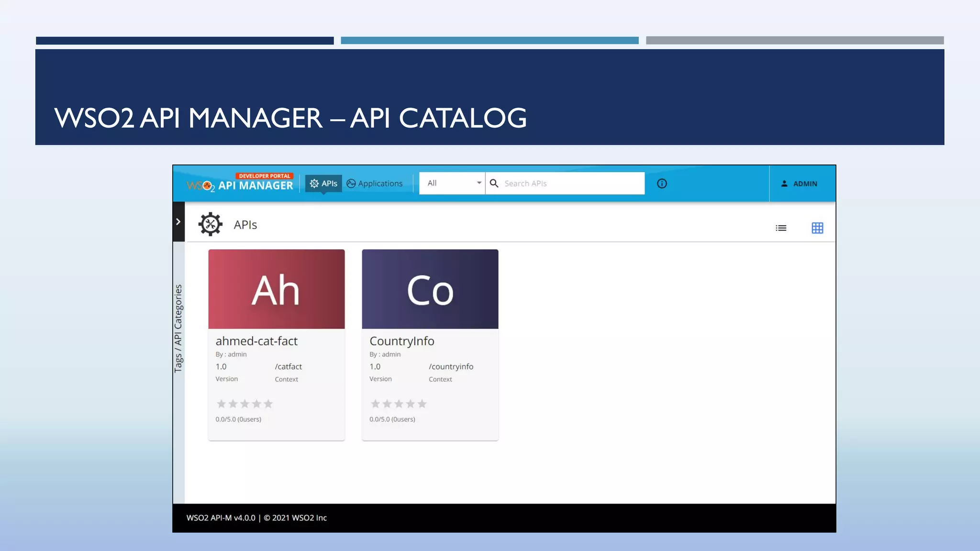Click the rating stars of ahmed-cat-fact
The image size is (980, 551).
[x=245, y=404]
